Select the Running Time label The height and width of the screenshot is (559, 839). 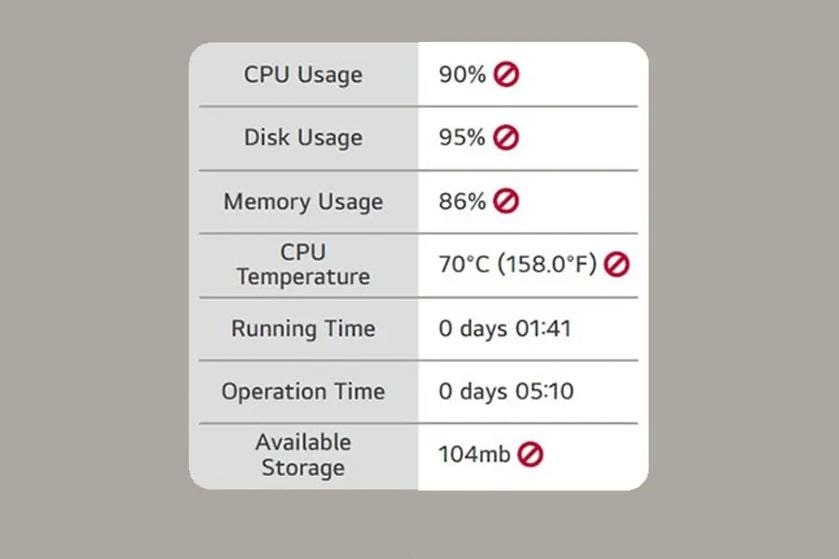pyautogui.click(x=303, y=329)
